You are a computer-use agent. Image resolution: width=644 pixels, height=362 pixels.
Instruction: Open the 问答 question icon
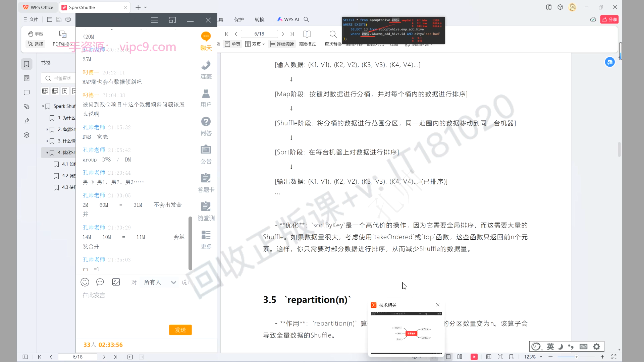pos(206,122)
